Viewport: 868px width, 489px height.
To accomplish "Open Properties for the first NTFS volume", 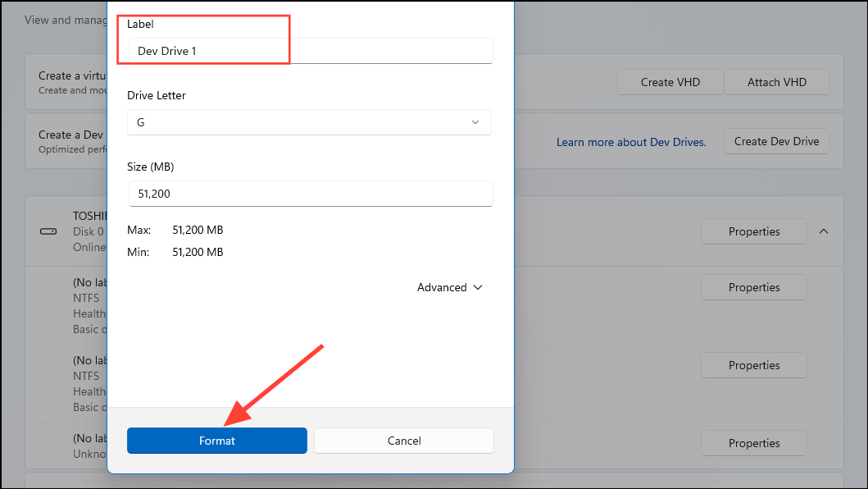I will pyautogui.click(x=753, y=287).
